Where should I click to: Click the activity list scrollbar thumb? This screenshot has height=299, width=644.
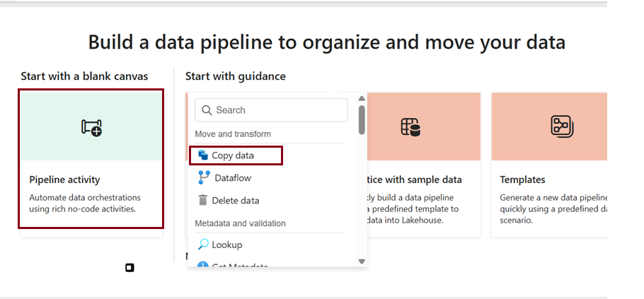pyautogui.click(x=362, y=119)
